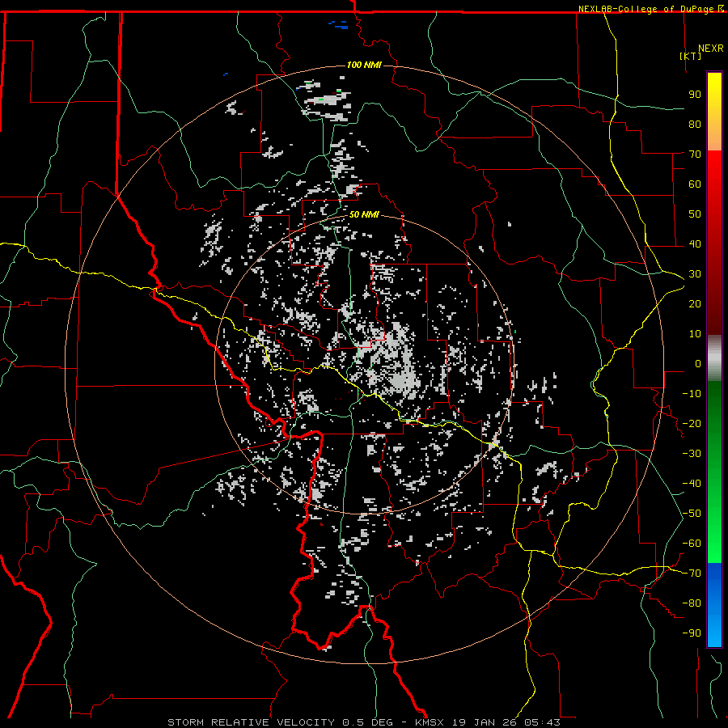This screenshot has height=728, width=728.
Task: Click the NEXLAB-College of DuPage title text
Action: pos(647,9)
